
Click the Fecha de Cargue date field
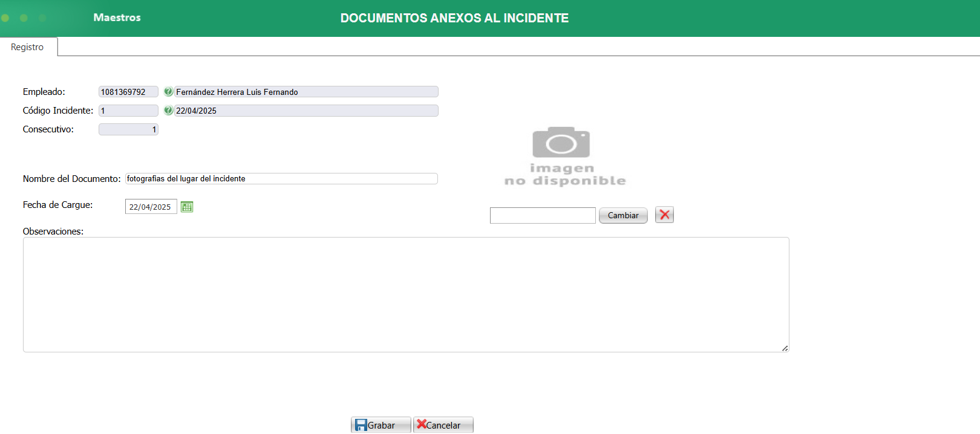pyautogui.click(x=151, y=207)
